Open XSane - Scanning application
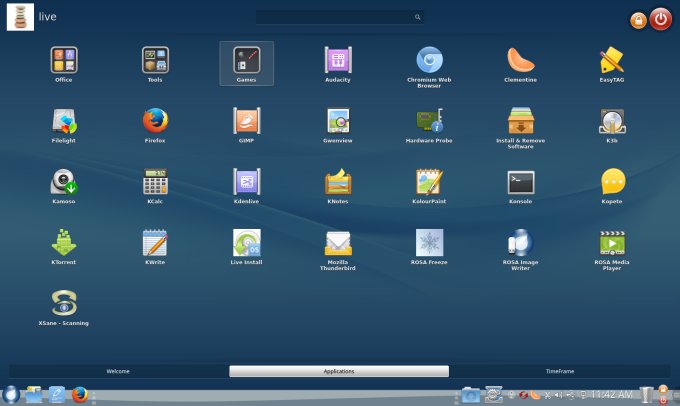This screenshot has width=680, height=406. 64,307
